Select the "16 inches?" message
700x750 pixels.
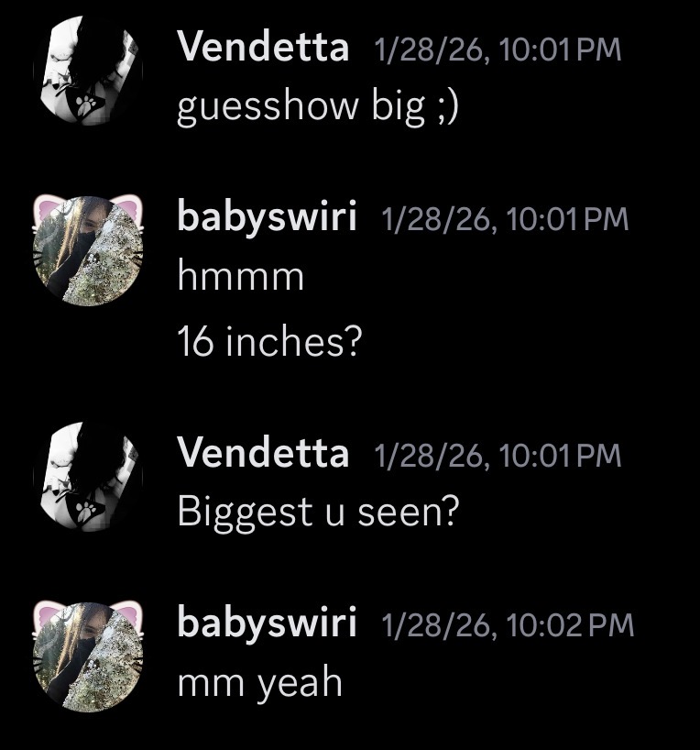(x=269, y=342)
